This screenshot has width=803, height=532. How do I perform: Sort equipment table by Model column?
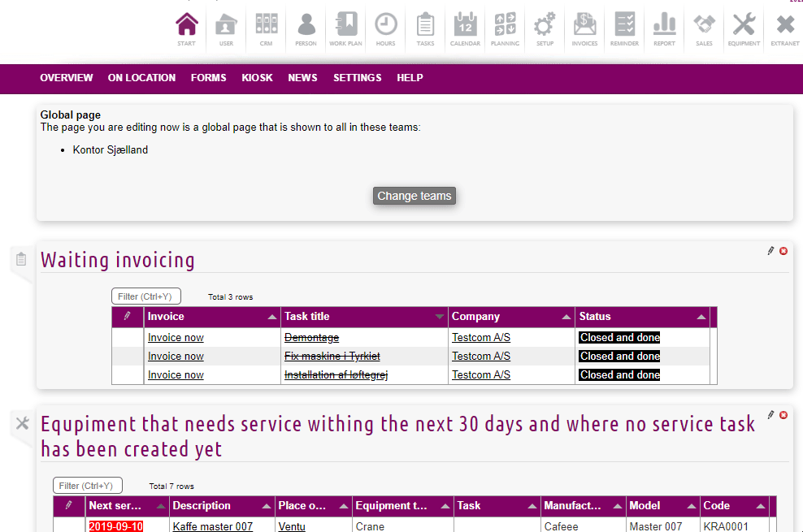[x=690, y=506]
